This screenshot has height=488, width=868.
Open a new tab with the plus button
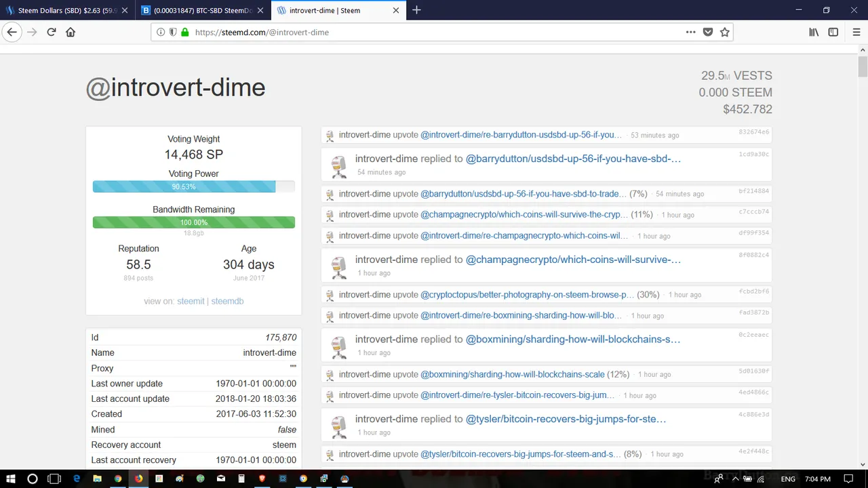(416, 10)
